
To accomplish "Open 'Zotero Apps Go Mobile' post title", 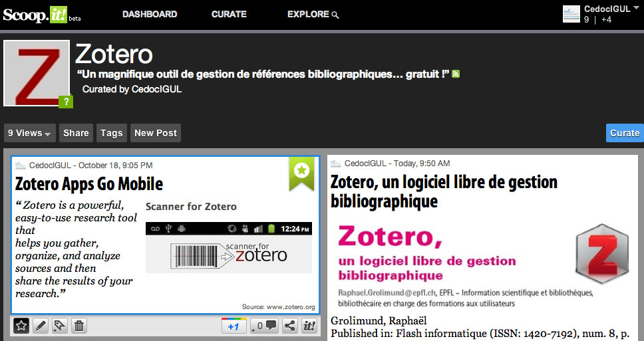I will tap(89, 184).
